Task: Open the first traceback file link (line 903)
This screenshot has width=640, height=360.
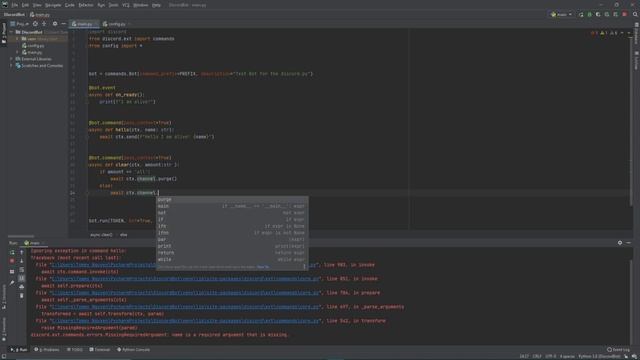Action: coord(184,265)
